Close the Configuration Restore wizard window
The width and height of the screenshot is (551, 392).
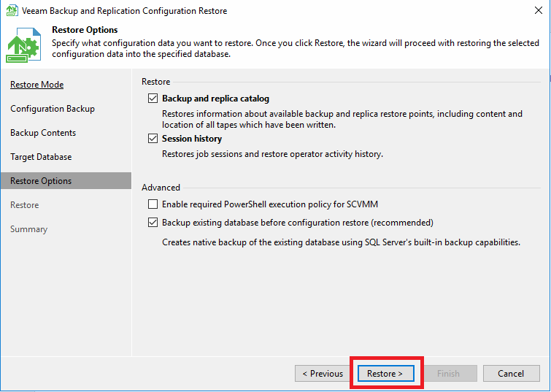click(539, 10)
